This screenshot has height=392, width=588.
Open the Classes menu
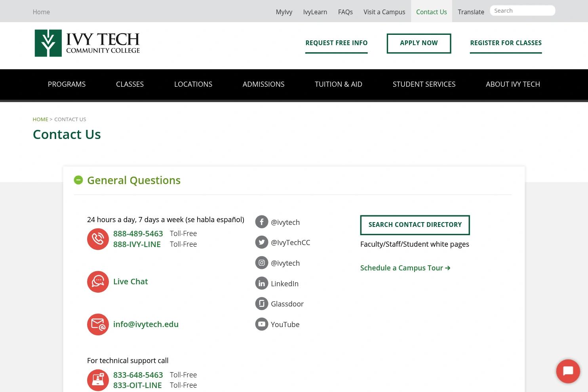pyautogui.click(x=130, y=84)
